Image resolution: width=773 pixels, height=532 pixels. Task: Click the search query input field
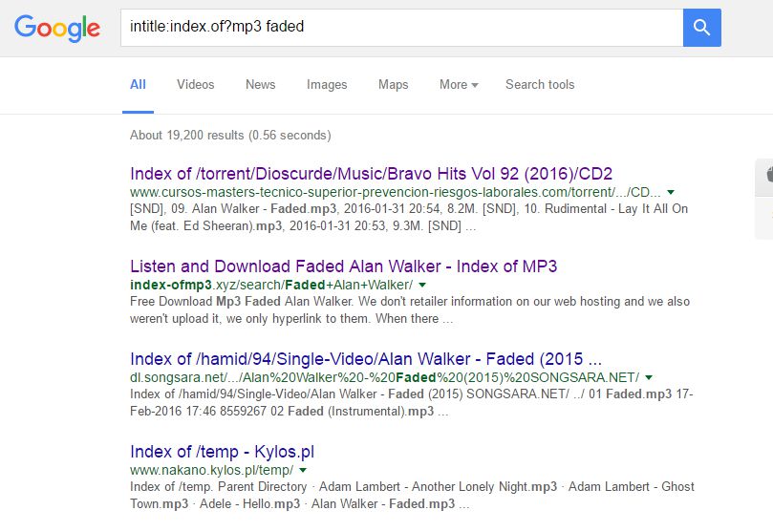401,28
